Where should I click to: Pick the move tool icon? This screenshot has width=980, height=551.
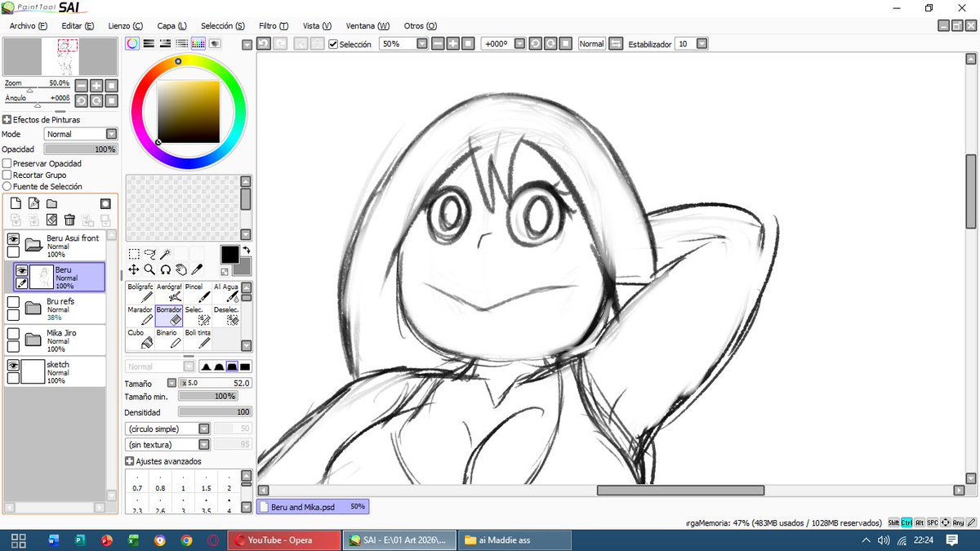pos(134,269)
